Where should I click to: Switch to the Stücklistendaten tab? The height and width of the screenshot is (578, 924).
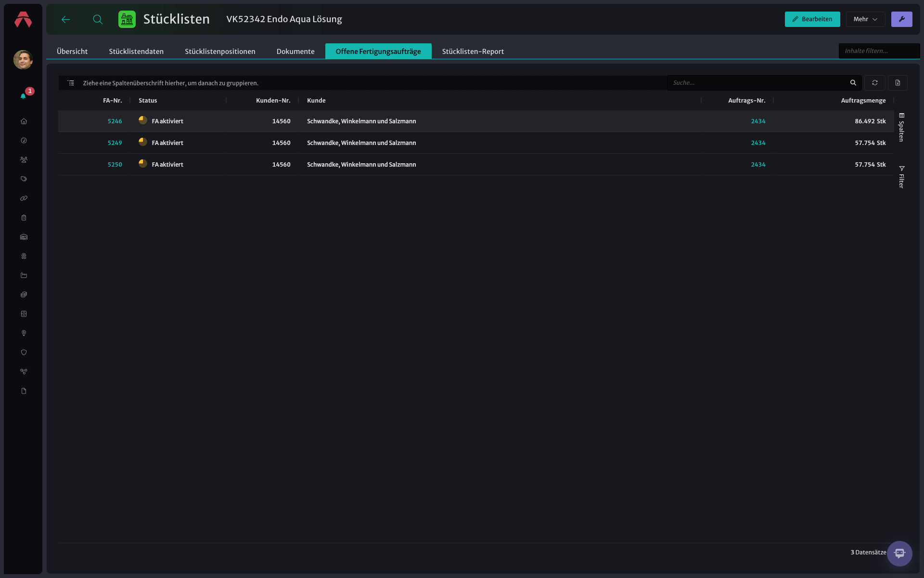(136, 51)
